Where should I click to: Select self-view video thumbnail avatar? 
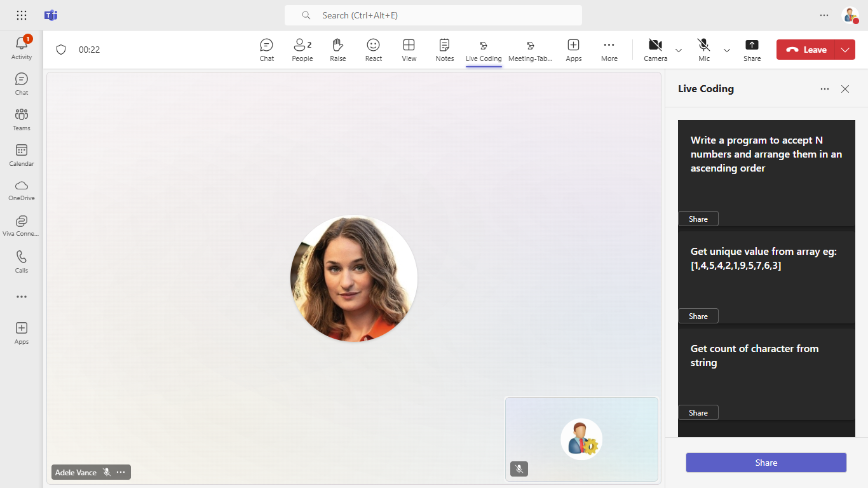click(581, 439)
